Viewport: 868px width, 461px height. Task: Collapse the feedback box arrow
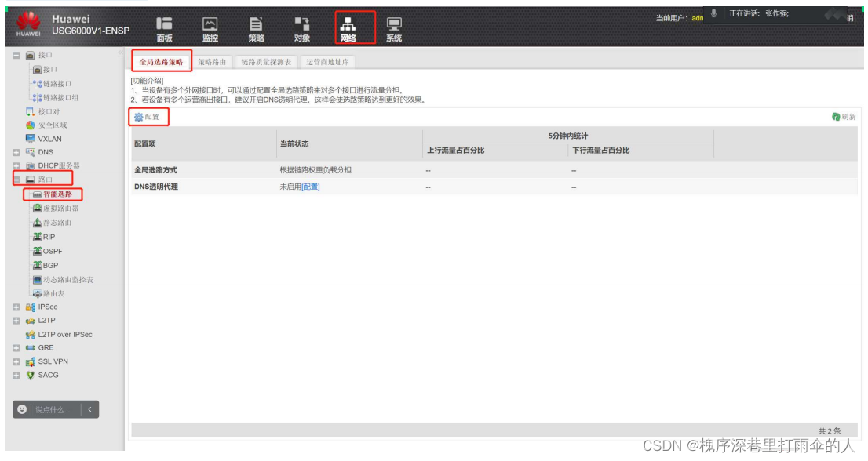89,409
